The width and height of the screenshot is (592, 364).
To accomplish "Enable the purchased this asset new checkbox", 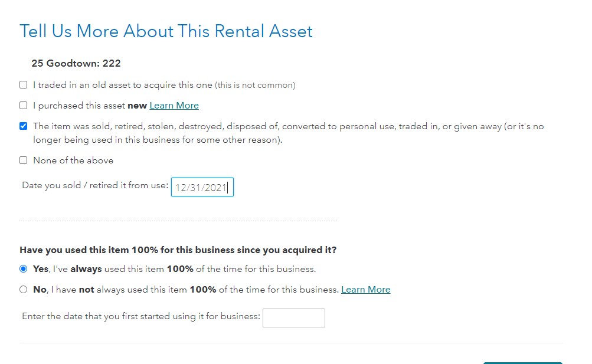I will point(24,106).
